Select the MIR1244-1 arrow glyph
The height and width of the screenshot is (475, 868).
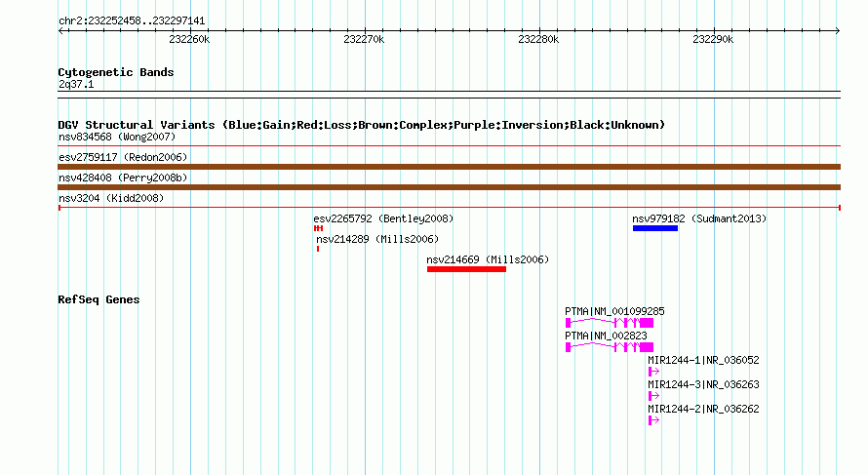click(x=653, y=372)
